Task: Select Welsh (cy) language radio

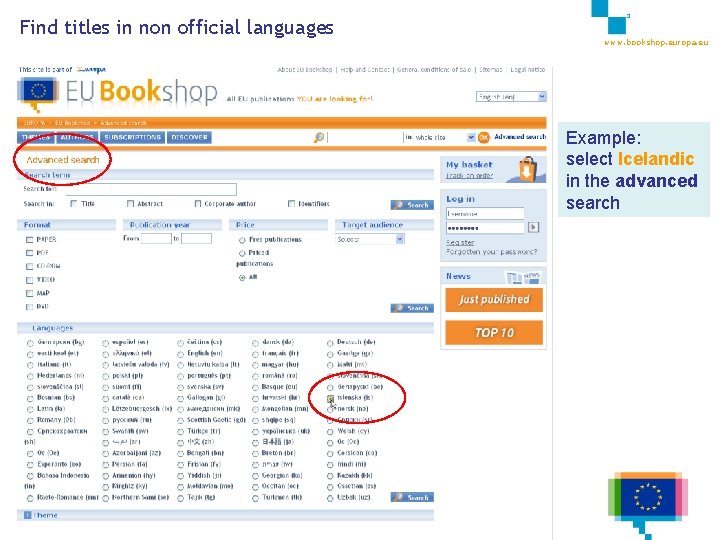Action: 330,432
